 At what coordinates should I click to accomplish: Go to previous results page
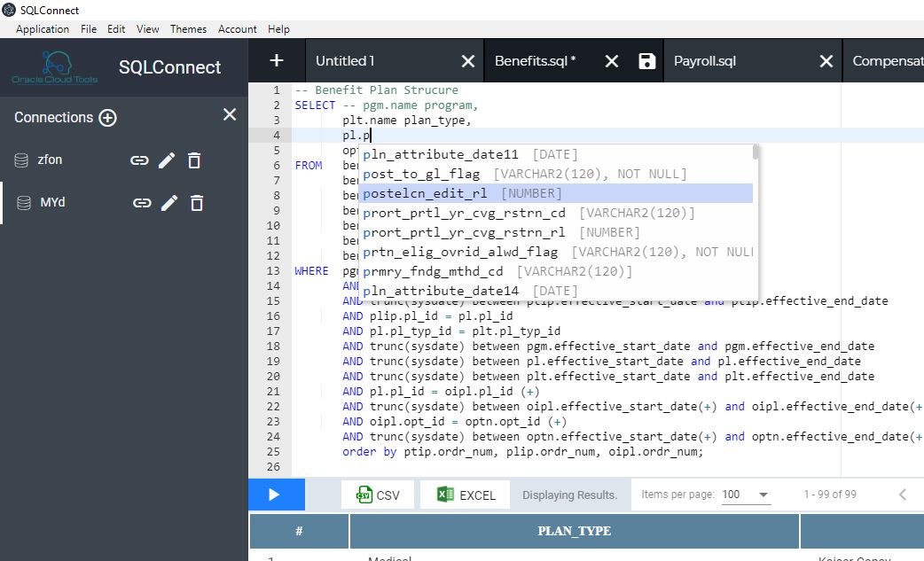pyautogui.click(x=902, y=495)
